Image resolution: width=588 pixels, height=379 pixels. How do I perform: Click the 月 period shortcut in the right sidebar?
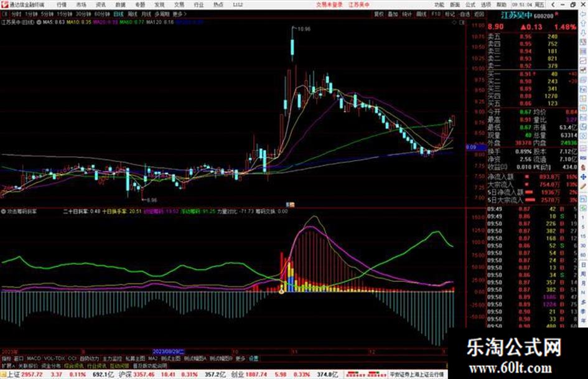pos(584,284)
